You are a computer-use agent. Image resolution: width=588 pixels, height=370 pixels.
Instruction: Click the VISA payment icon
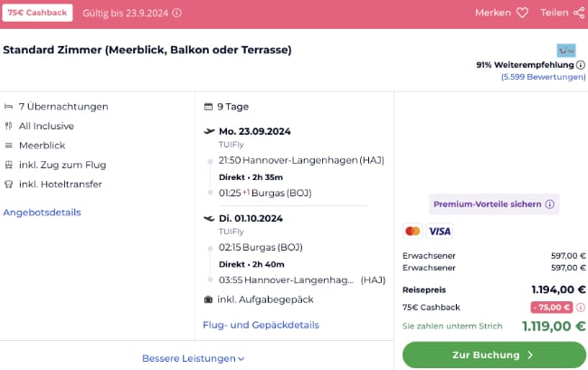point(439,232)
